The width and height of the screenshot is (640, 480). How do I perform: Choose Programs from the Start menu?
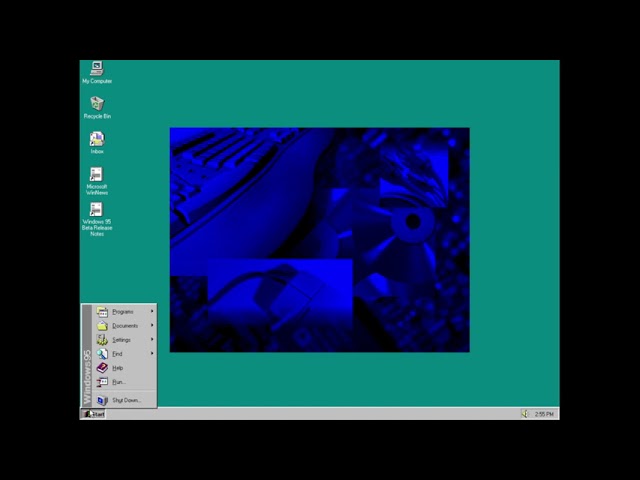pos(124,312)
